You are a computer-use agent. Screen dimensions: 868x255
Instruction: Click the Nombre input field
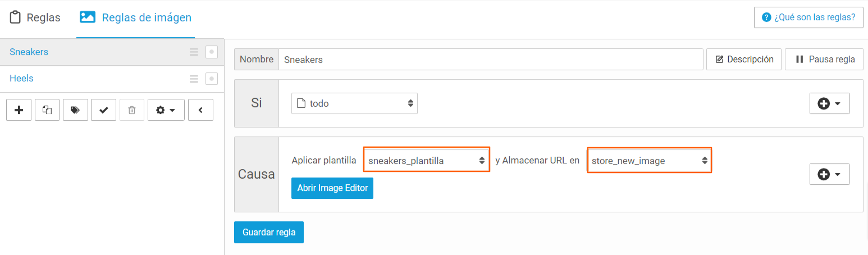point(491,60)
